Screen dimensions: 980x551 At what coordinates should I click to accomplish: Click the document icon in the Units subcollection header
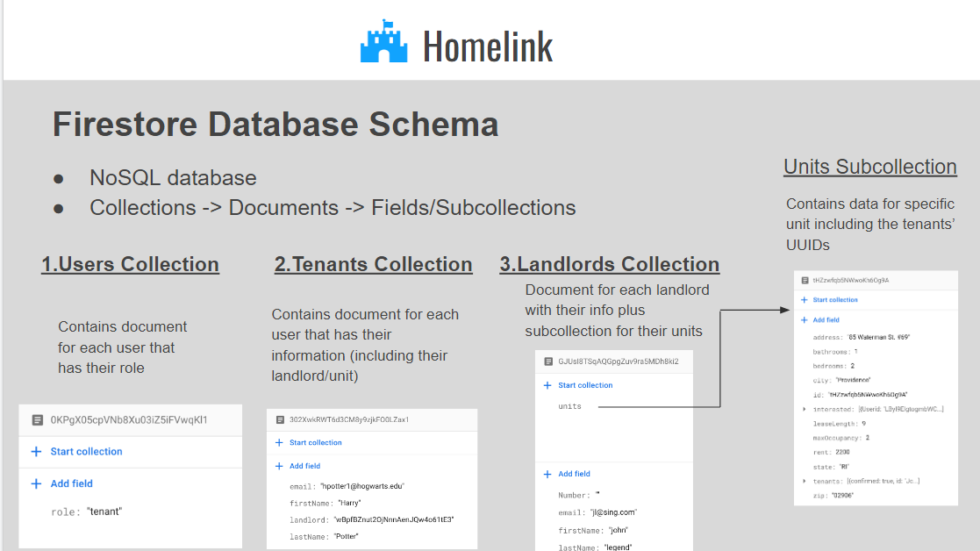tap(804, 281)
